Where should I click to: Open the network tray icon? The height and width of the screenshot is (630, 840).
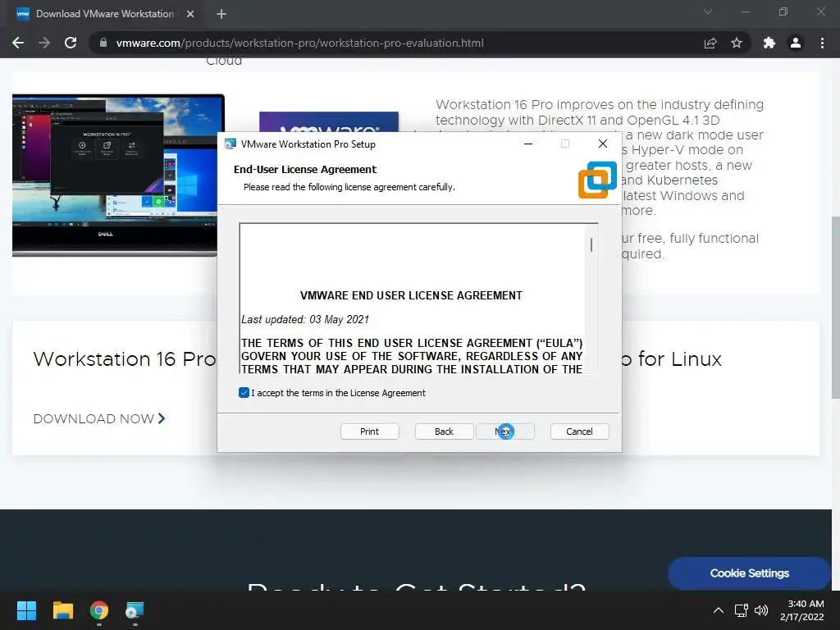coord(742,610)
